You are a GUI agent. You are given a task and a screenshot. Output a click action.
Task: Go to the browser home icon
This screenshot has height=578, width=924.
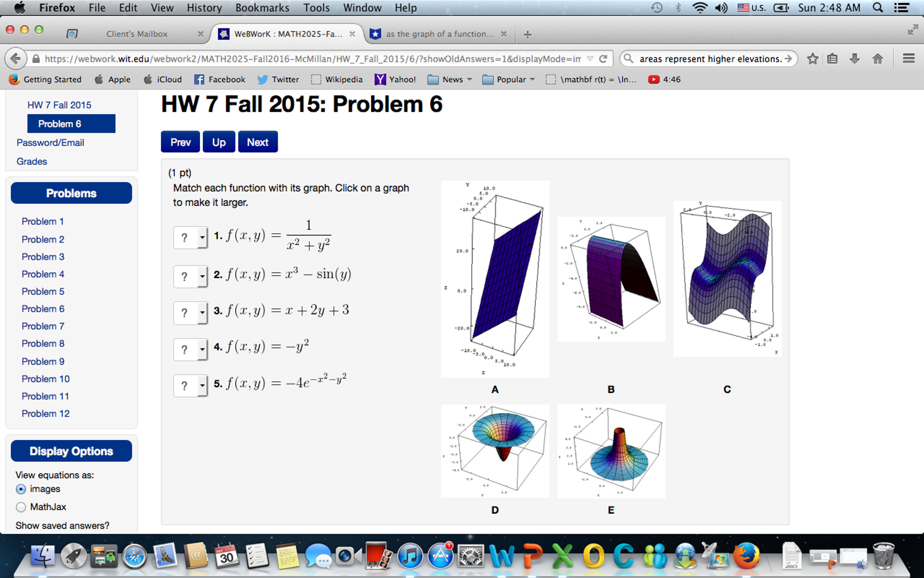(877, 59)
